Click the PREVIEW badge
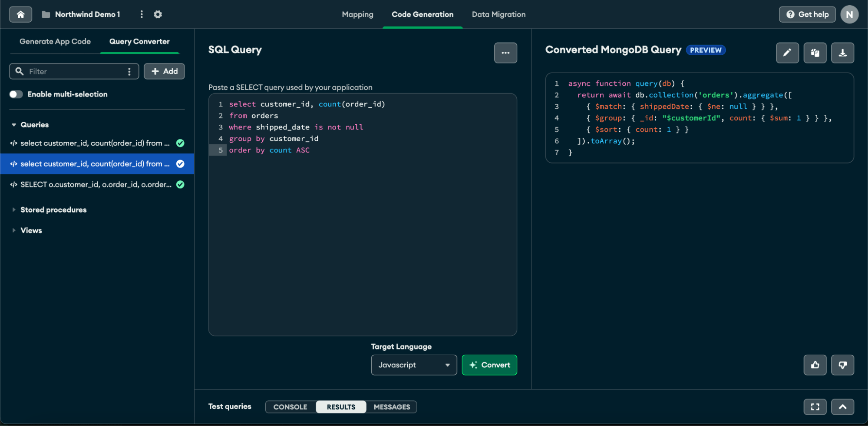Viewport: 868px width, 426px height. click(706, 50)
